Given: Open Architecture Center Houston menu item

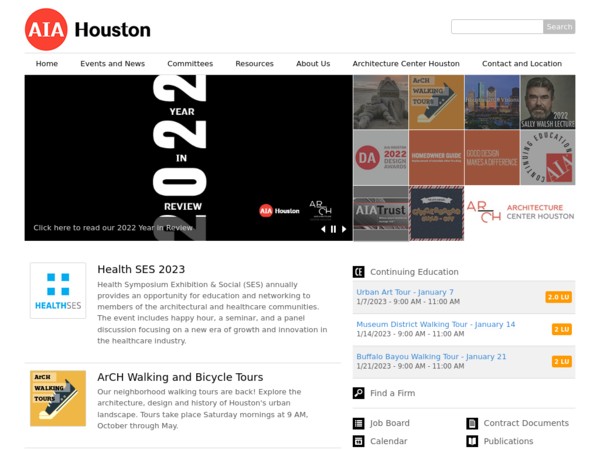Looking at the screenshot, I should [406, 64].
